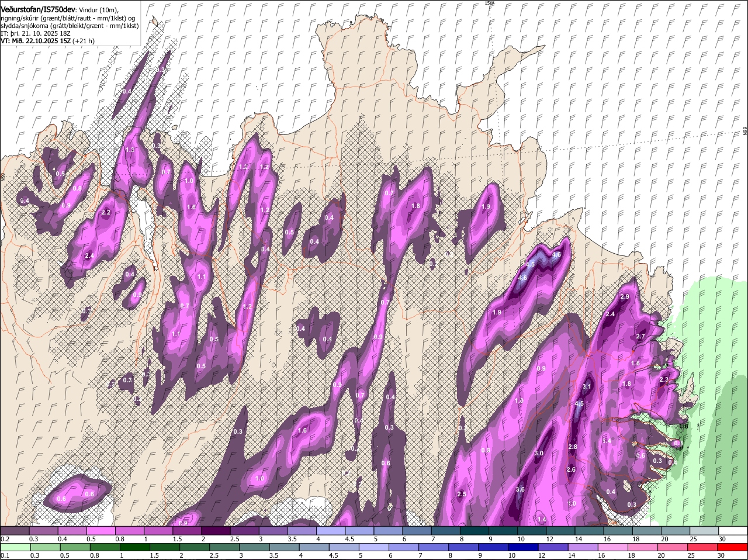The width and height of the screenshot is (748, 560).
Task: Select the red swatch at the end of the bottom legend
Action: pos(733,547)
